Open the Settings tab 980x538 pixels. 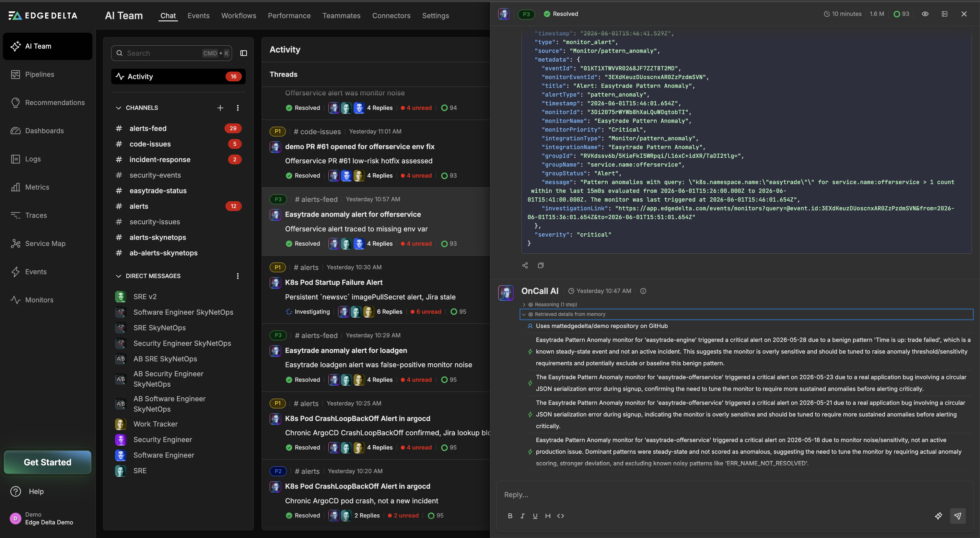click(435, 16)
